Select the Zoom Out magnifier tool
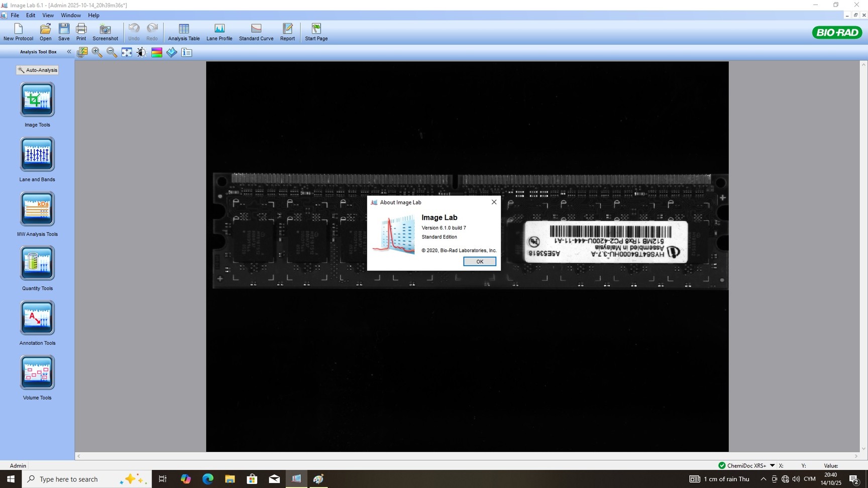Image resolution: width=868 pixels, height=488 pixels. click(x=112, y=52)
